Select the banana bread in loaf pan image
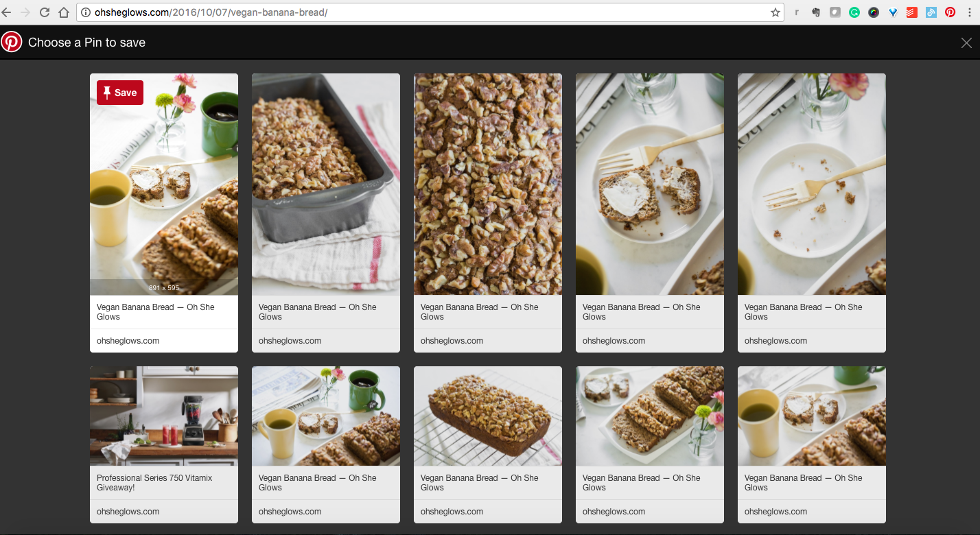The image size is (980, 535). click(325, 184)
